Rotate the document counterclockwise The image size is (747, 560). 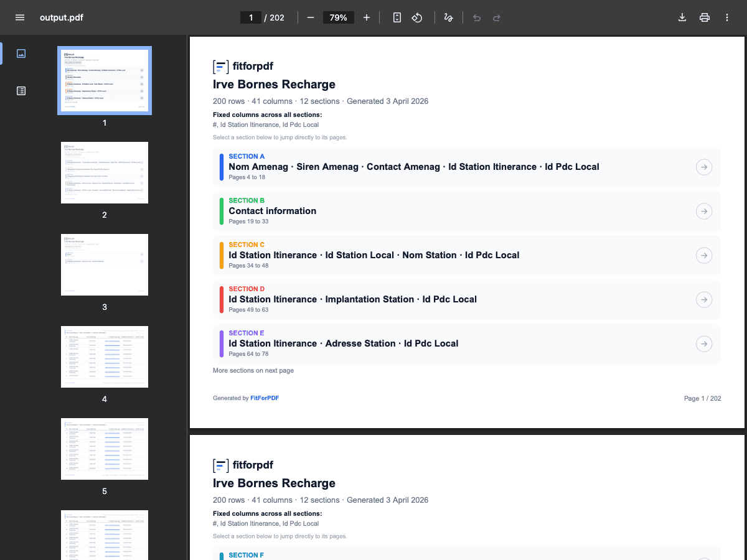[x=417, y=17]
